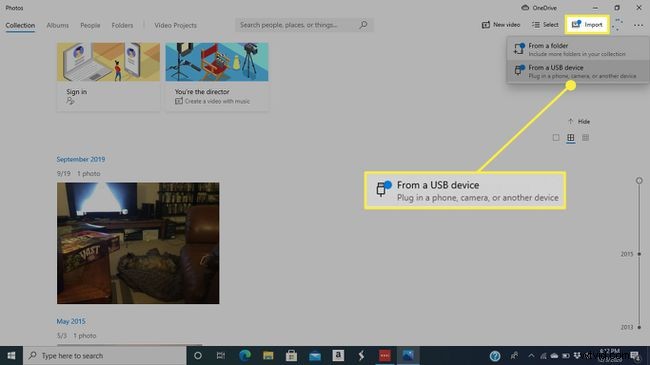Open File Explorer from the taskbar
Viewport: 650px width, 365px height.
268,355
